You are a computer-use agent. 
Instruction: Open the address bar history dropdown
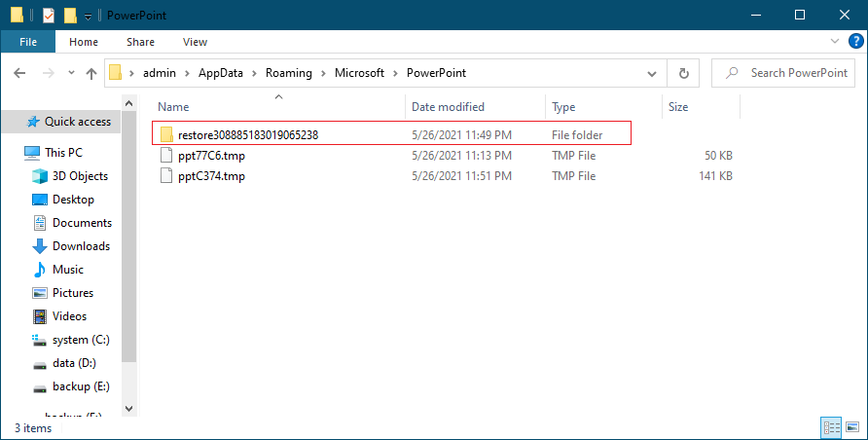652,73
